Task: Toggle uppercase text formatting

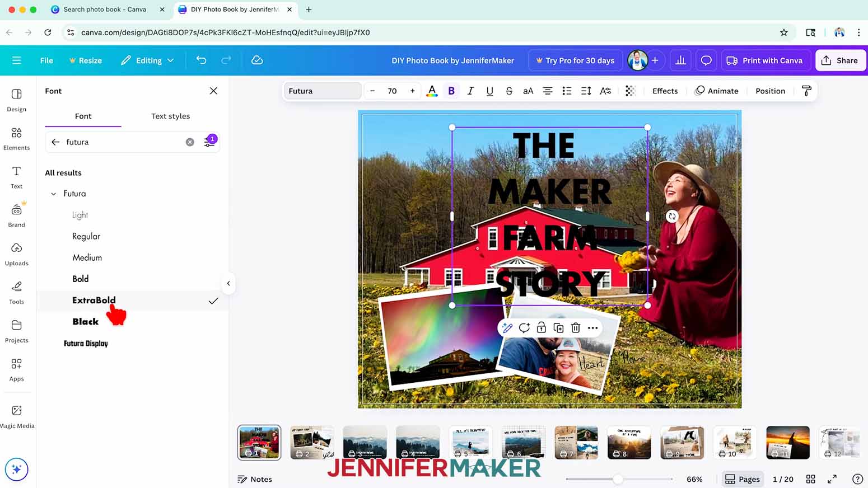Action: (x=528, y=91)
